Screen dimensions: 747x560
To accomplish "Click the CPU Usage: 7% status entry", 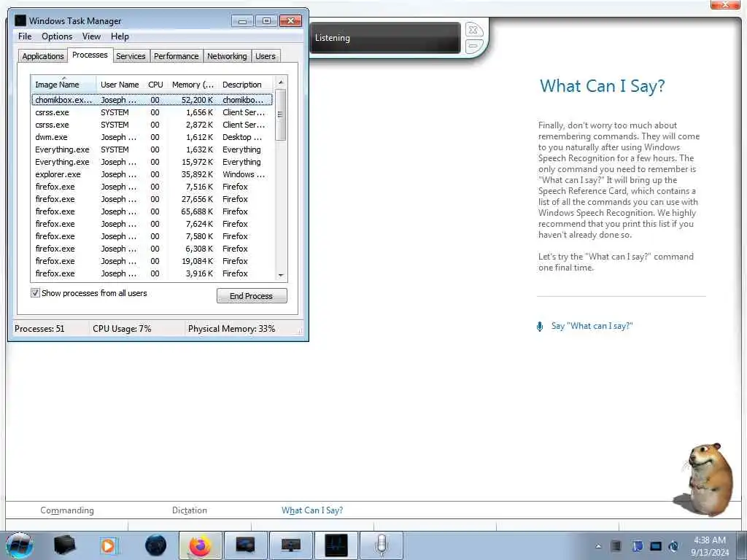I will [x=122, y=329].
